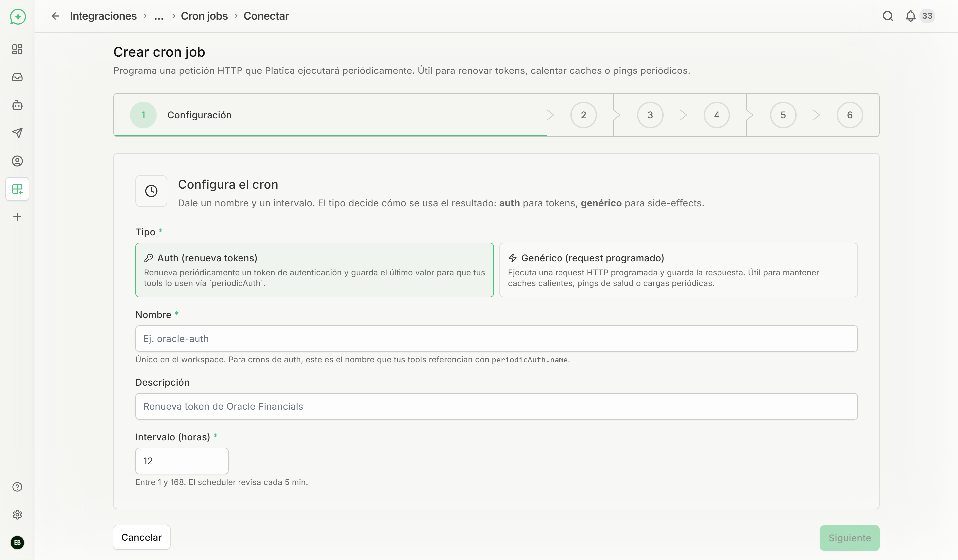Open the paper plane campaigns icon

pyautogui.click(x=17, y=133)
